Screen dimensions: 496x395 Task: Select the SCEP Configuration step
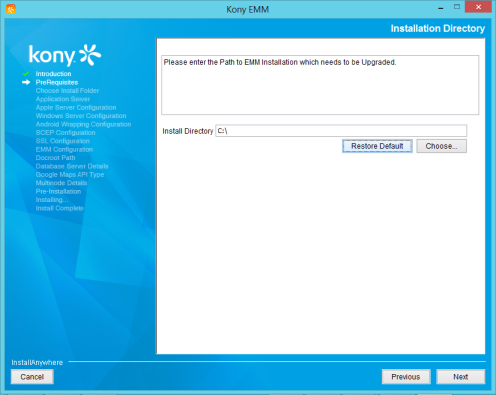pos(65,133)
